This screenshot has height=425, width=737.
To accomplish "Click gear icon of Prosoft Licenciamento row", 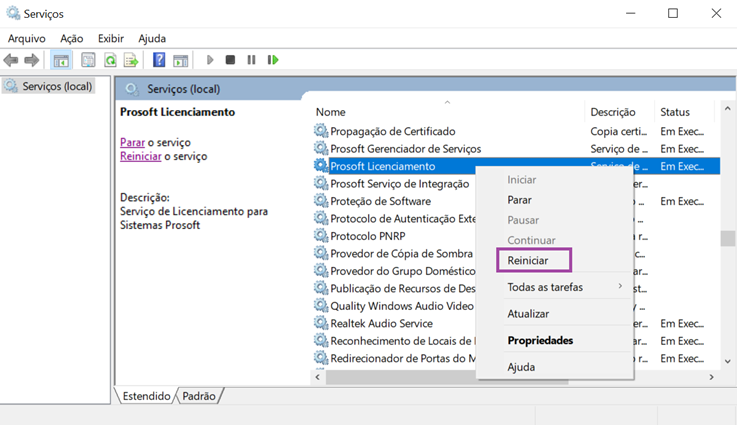I will [x=321, y=165].
